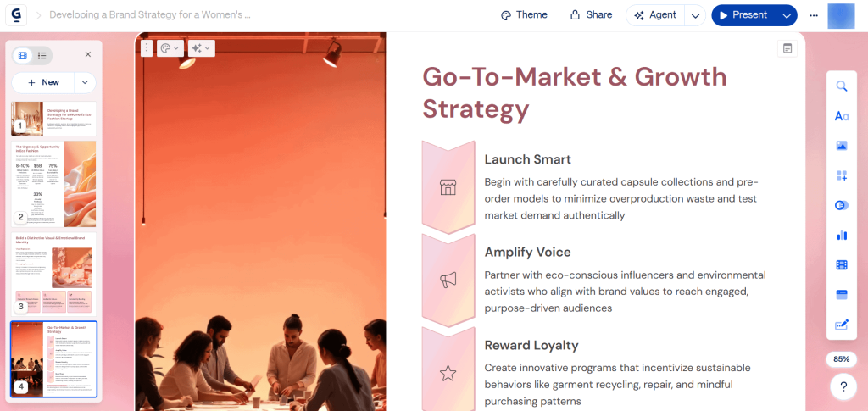
Task: Open the top bar more options menu
Action: 814,15
